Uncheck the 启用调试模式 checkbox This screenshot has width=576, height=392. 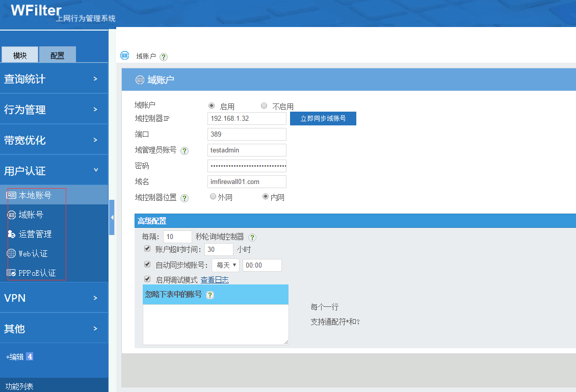tap(147, 279)
